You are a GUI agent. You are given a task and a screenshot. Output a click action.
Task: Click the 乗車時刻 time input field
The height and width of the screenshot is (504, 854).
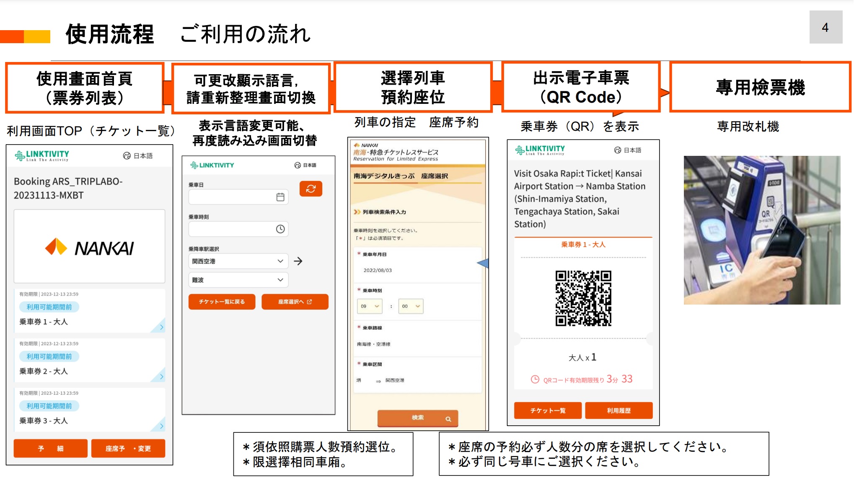[x=238, y=229]
